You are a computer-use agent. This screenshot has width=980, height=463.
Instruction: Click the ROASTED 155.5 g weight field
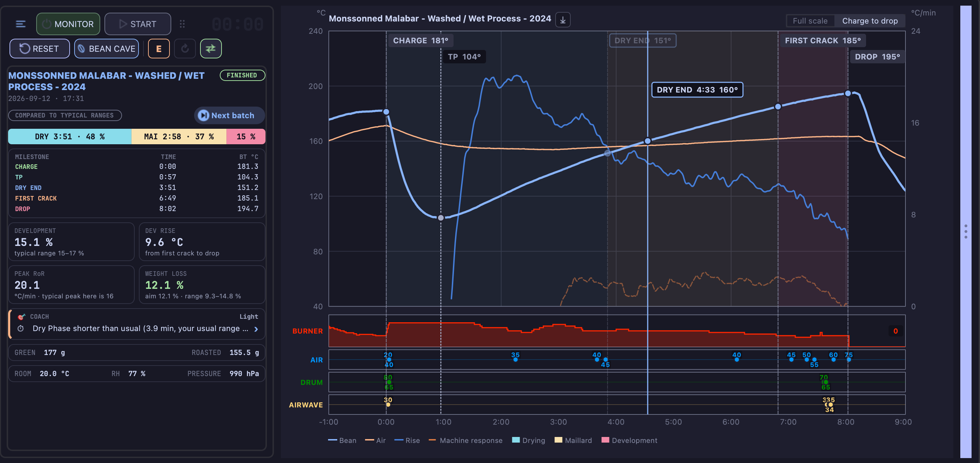[225, 353]
